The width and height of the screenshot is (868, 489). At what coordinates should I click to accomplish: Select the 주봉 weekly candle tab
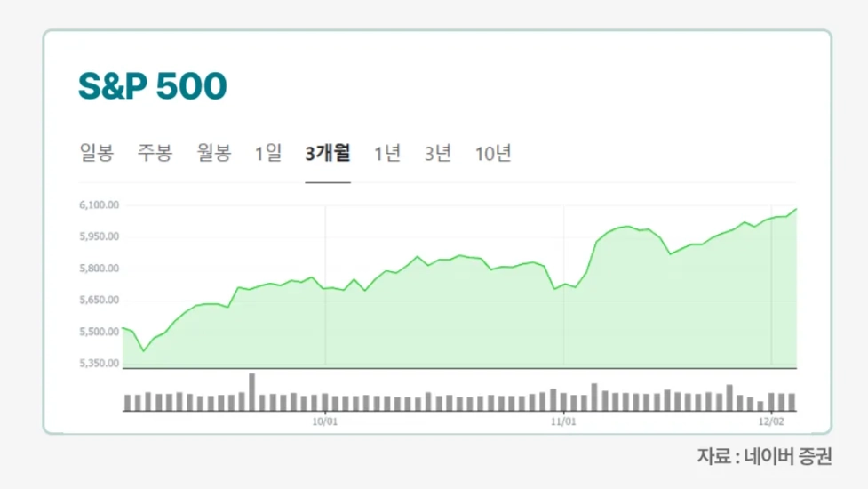tap(155, 153)
